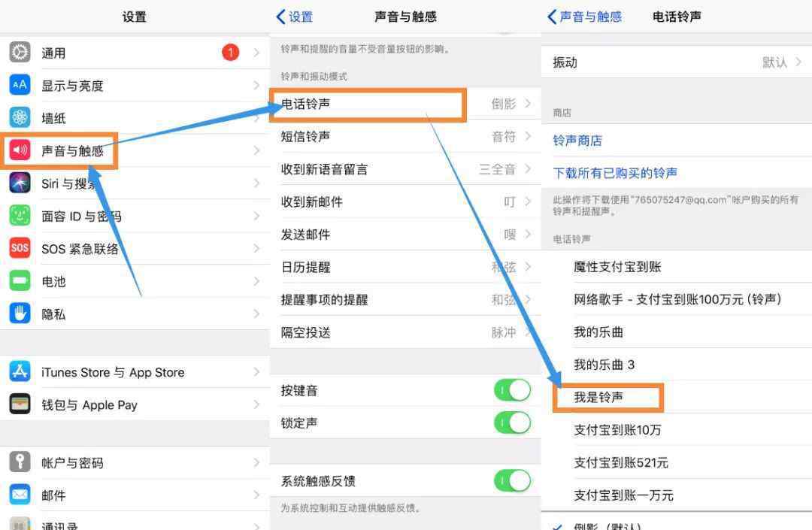Select ringtone 我的乐曲 3
812x530 pixels.
(677, 365)
